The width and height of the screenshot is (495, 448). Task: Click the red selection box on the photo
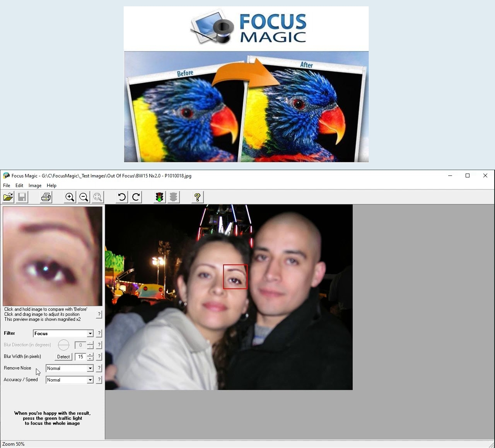tap(235, 277)
